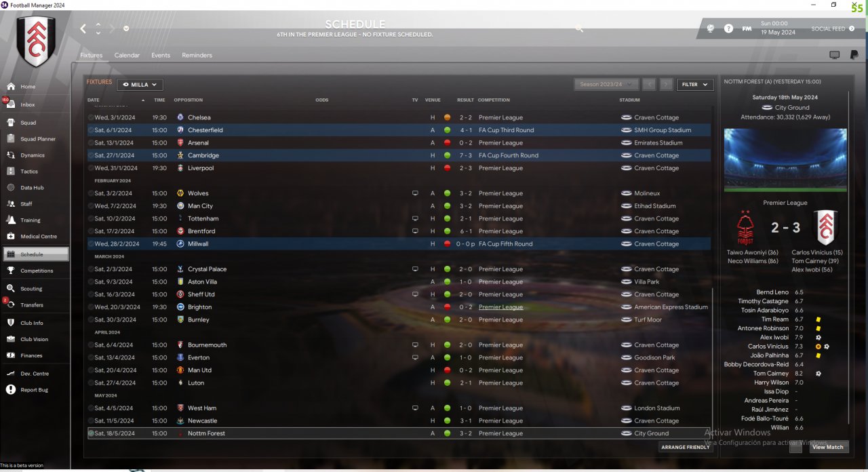Open the navigation history up/down arrows
The height and width of the screenshot is (472, 868).
click(98, 28)
